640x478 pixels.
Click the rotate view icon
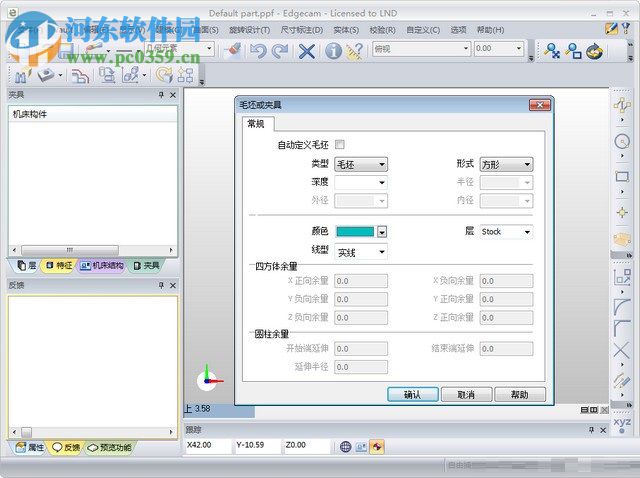tap(594, 51)
